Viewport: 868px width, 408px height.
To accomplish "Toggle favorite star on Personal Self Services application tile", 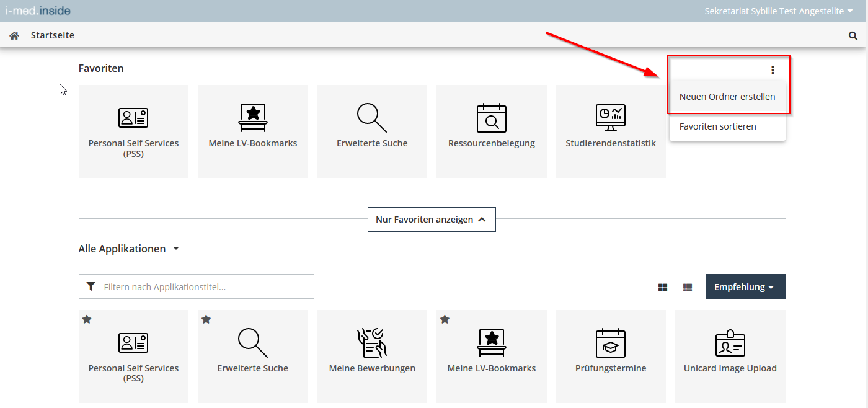I will 87,319.
